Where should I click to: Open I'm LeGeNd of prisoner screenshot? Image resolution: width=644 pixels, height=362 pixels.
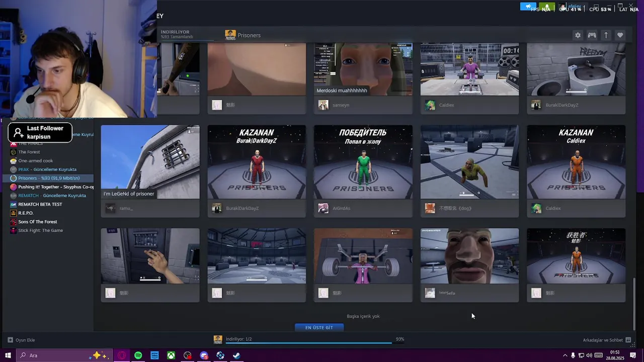[x=150, y=162]
